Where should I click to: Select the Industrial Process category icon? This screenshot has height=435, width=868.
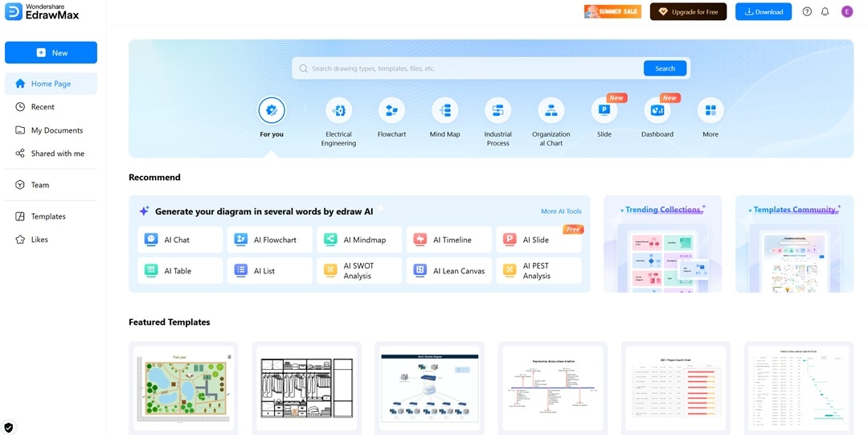tap(497, 111)
